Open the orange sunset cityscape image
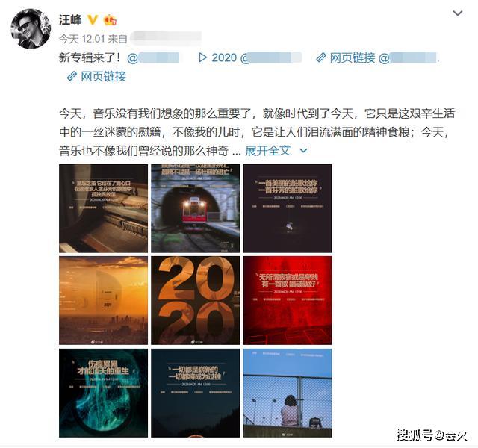 click(103, 300)
